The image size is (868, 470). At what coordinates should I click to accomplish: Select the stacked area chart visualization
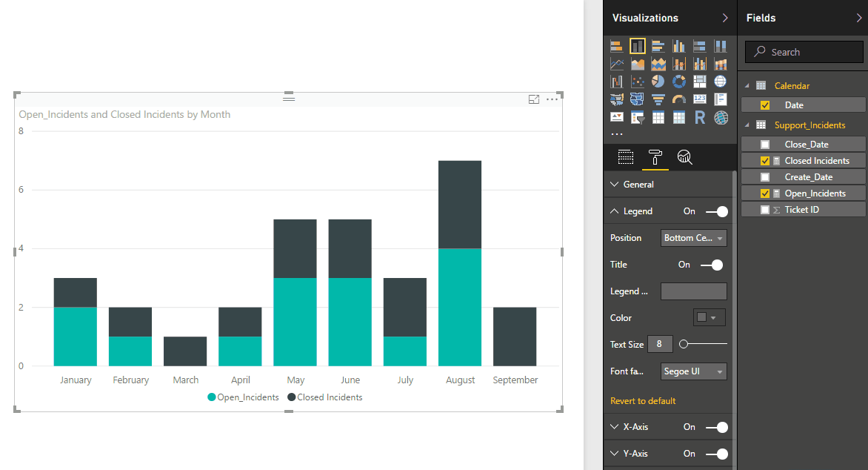658,64
